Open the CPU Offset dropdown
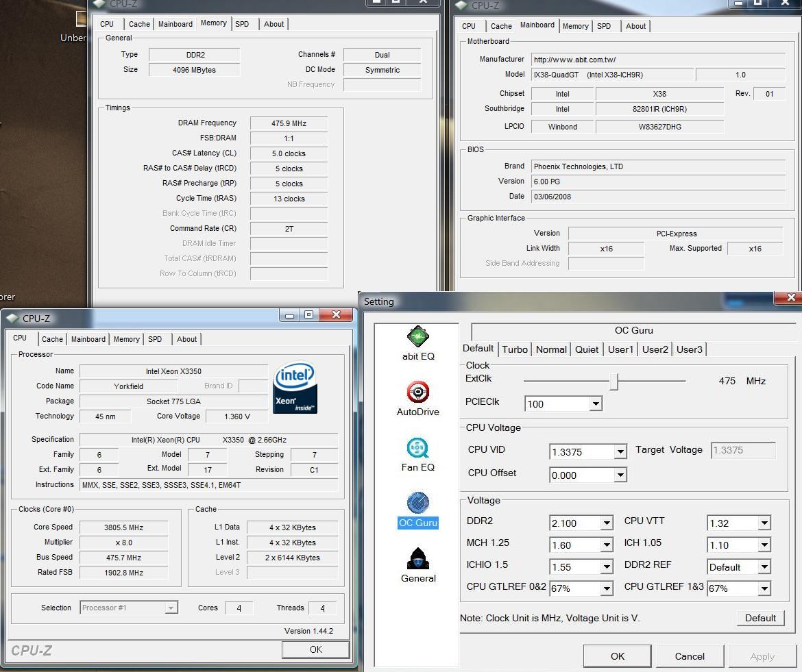Screen dimensions: 802x672 coord(620,475)
